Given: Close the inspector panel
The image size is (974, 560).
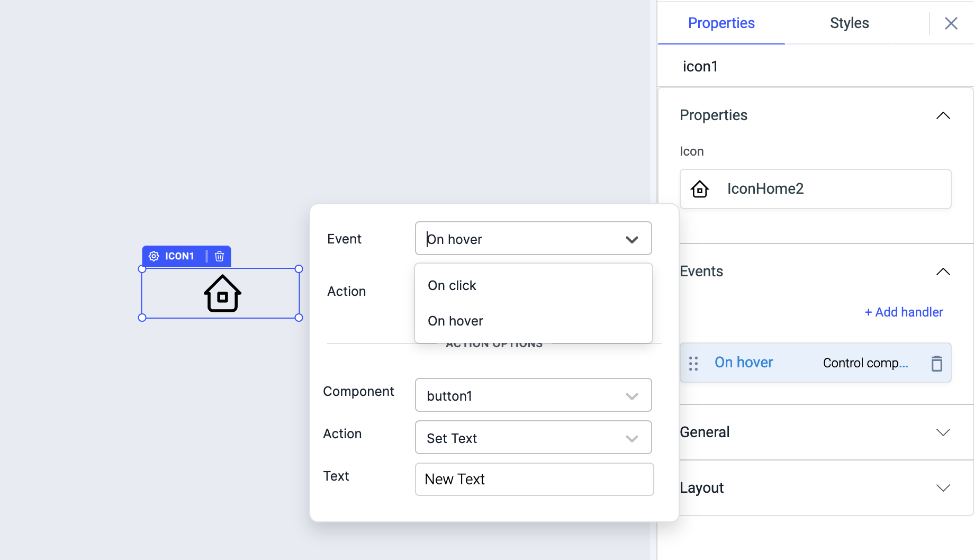Looking at the screenshot, I should [951, 23].
